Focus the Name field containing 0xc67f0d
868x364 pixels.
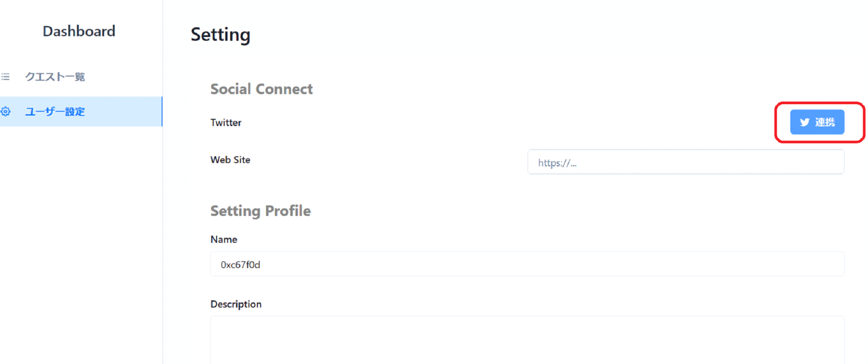pos(527,264)
